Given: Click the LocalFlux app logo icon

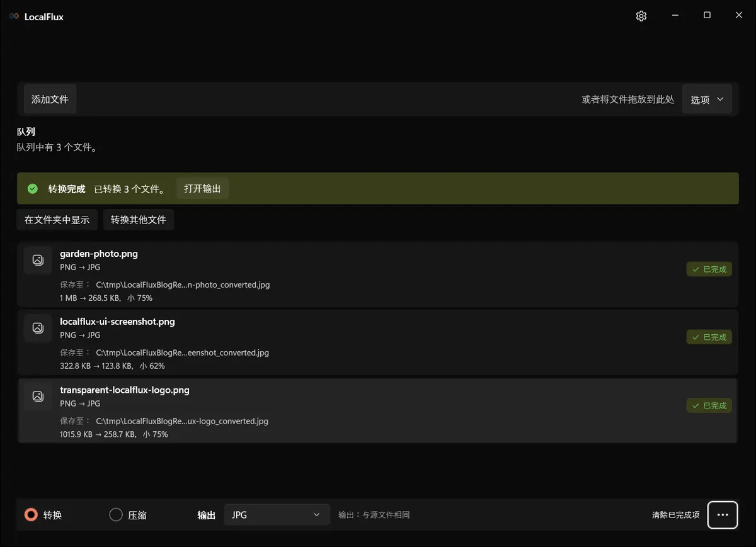Looking at the screenshot, I should [14, 16].
